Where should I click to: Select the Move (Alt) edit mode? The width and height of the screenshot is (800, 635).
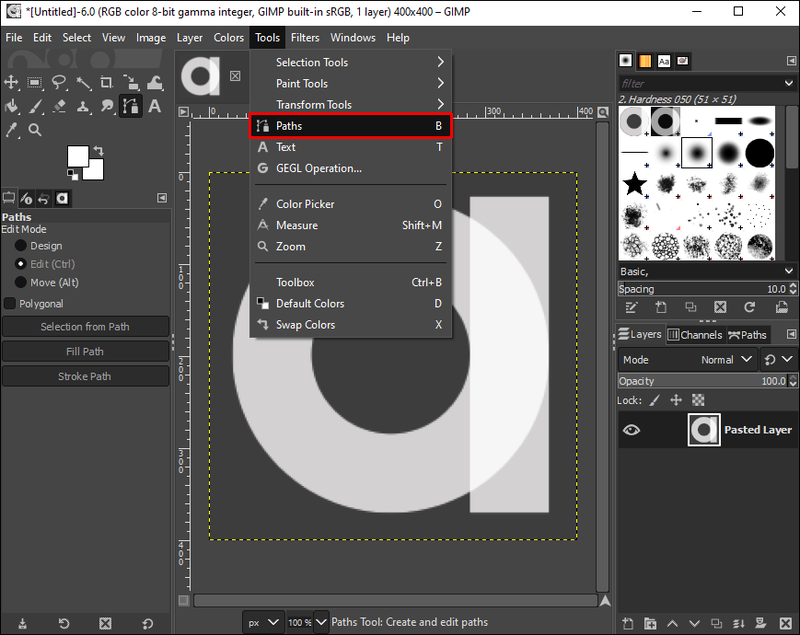[21, 283]
